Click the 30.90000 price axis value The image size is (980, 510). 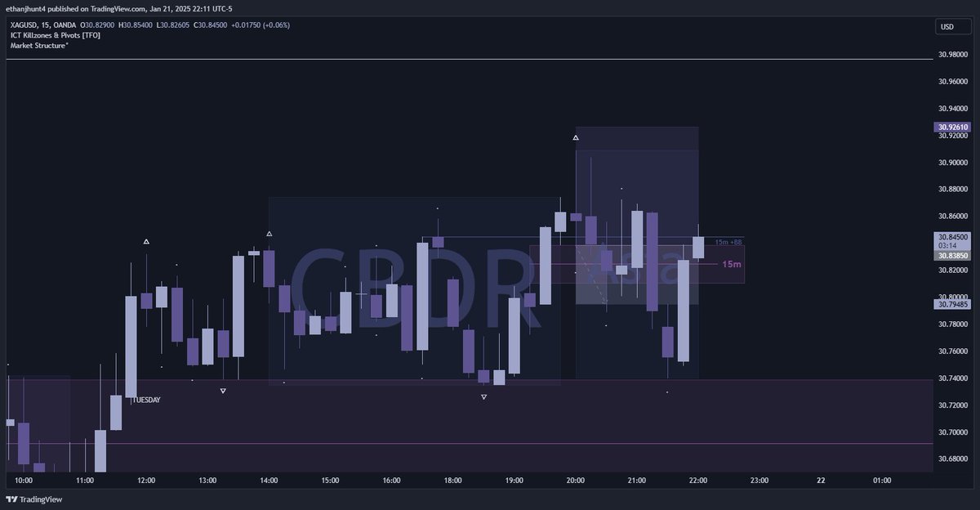coord(953,163)
